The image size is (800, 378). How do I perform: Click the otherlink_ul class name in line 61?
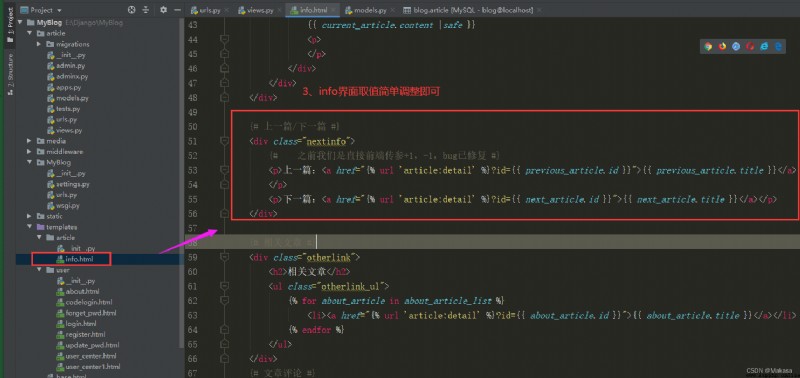(x=351, y=287)
